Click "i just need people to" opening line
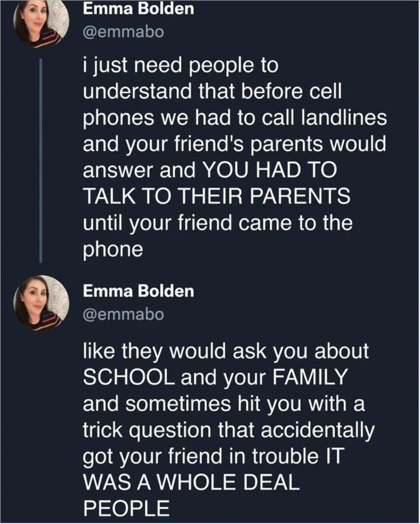This screenshot has height=524, width=420. [180, 66]
